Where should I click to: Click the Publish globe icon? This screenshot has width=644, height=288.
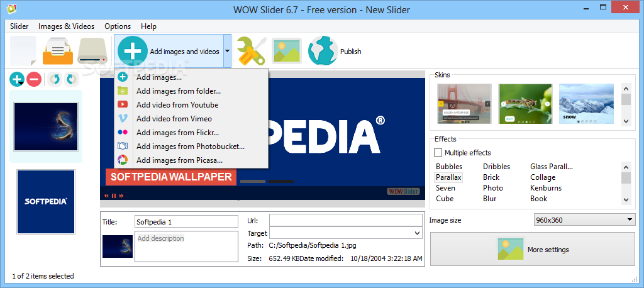[x=323, y=51]
